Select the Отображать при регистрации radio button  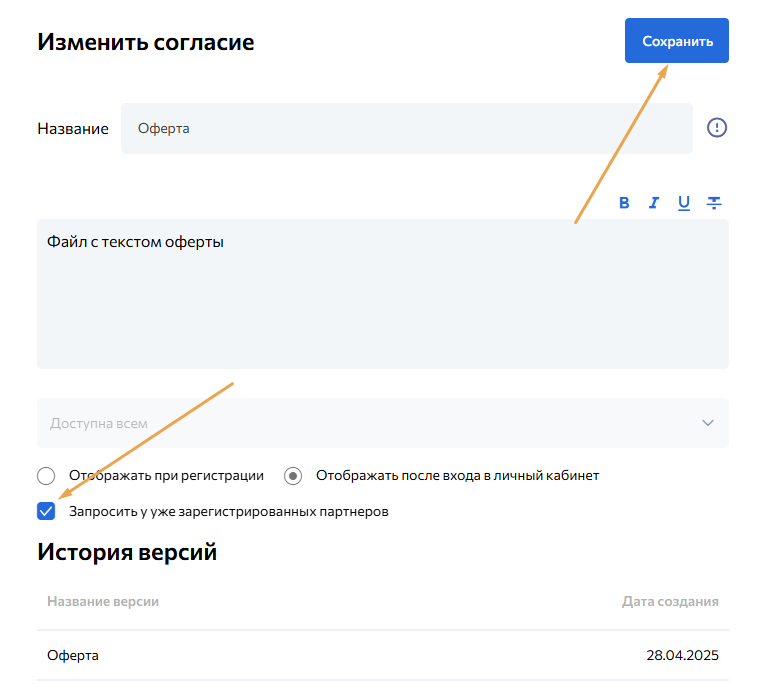click(46, 476)
